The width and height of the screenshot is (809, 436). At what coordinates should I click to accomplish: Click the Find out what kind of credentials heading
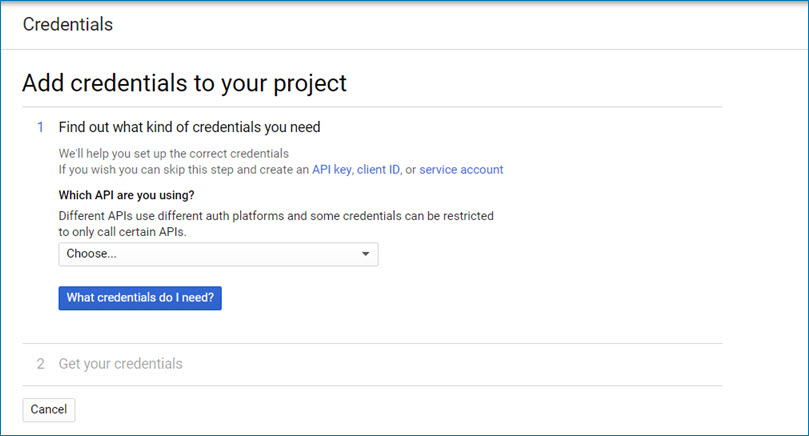tap(189, 127)
